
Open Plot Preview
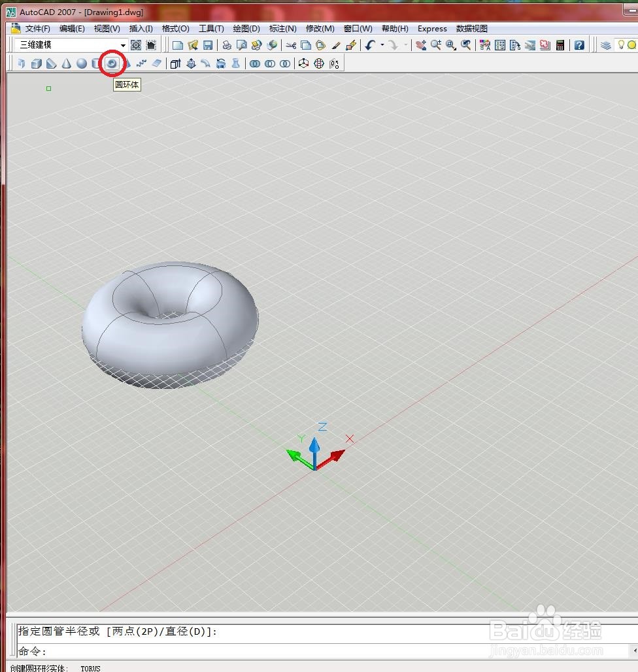(242, 45)
